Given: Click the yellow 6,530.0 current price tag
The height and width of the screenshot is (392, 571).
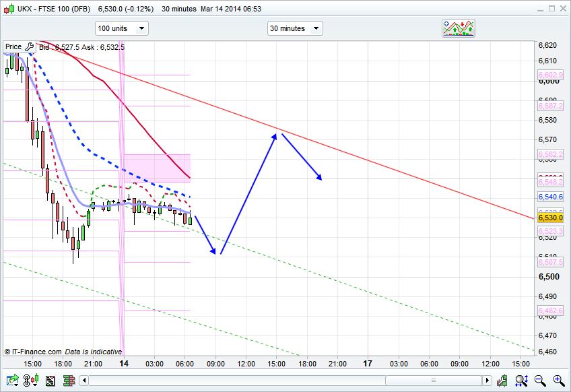Looking at the screenshot, I should click(550, 218).
